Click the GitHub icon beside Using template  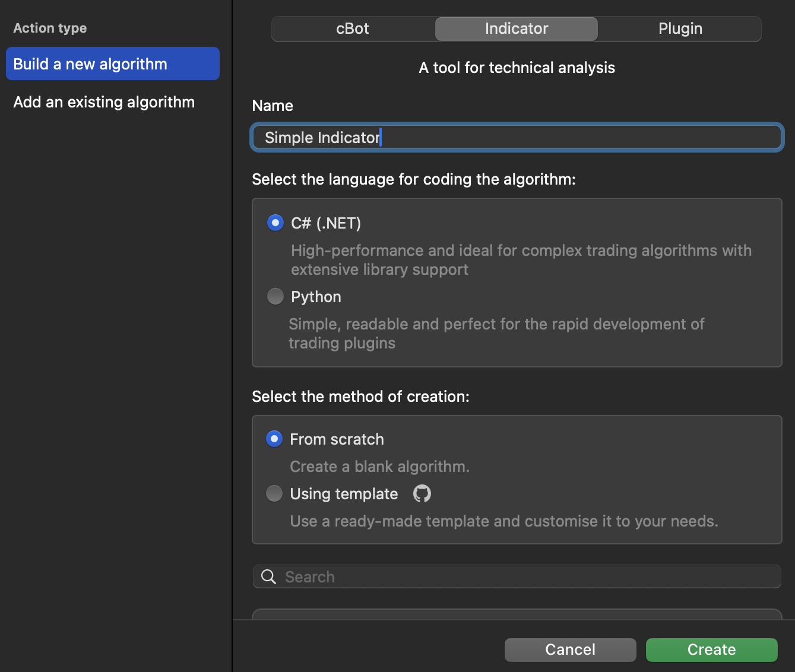(422, 493)
